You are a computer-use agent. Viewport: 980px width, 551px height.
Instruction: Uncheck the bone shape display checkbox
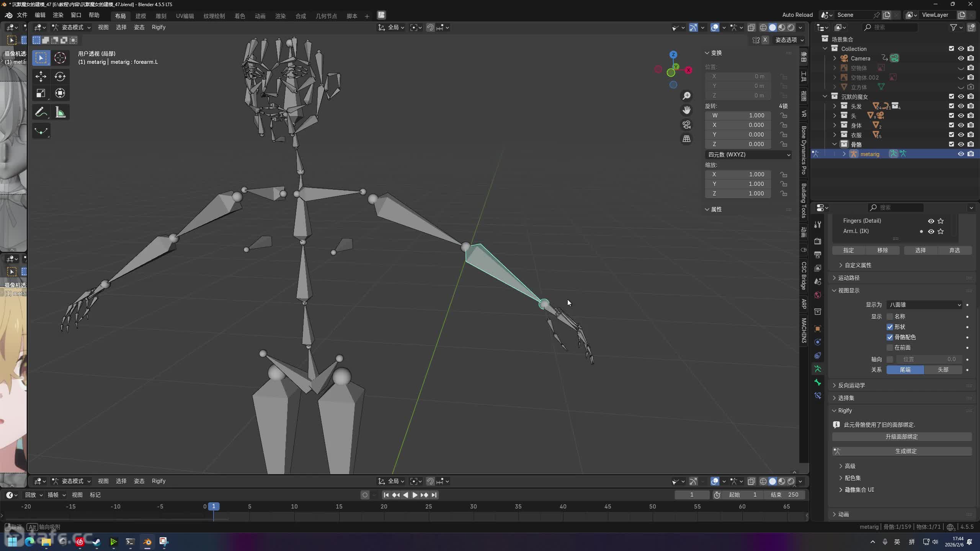point(890,327)
